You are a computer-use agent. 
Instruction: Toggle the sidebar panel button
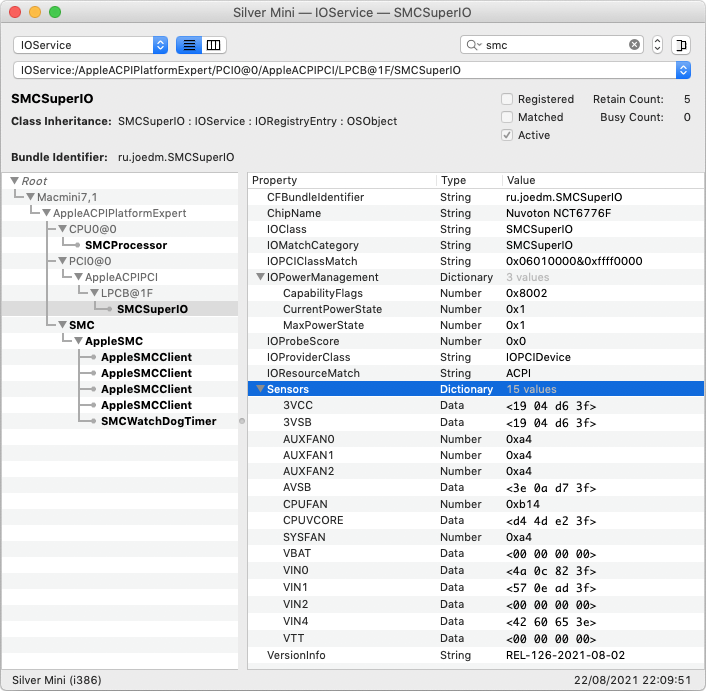681,45
